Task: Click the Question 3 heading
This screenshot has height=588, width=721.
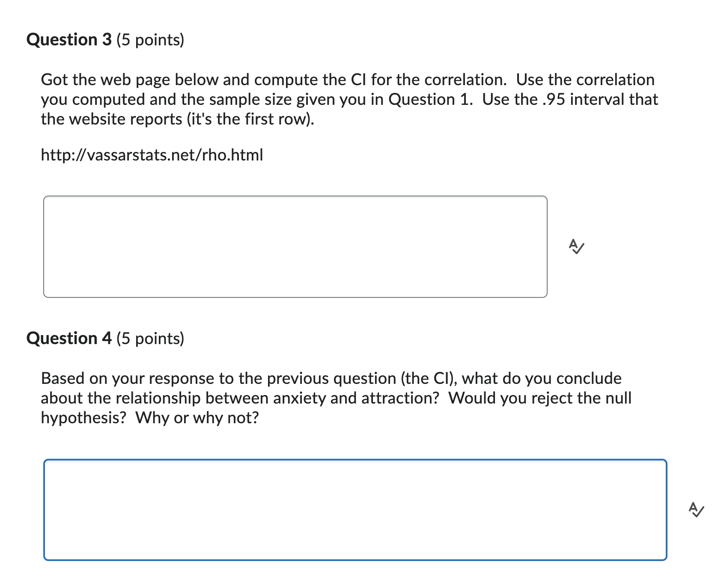Action: [x=69, y=40]
